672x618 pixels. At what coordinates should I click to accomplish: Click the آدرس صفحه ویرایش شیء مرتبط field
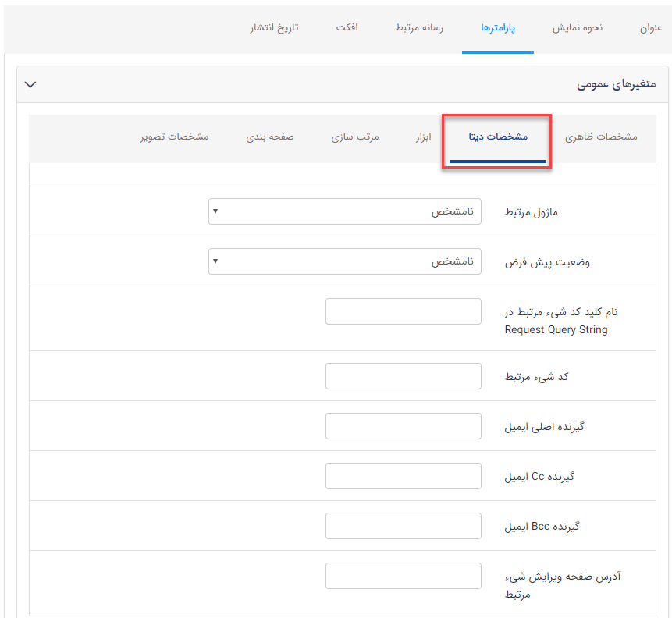click(x=403, y=575)
